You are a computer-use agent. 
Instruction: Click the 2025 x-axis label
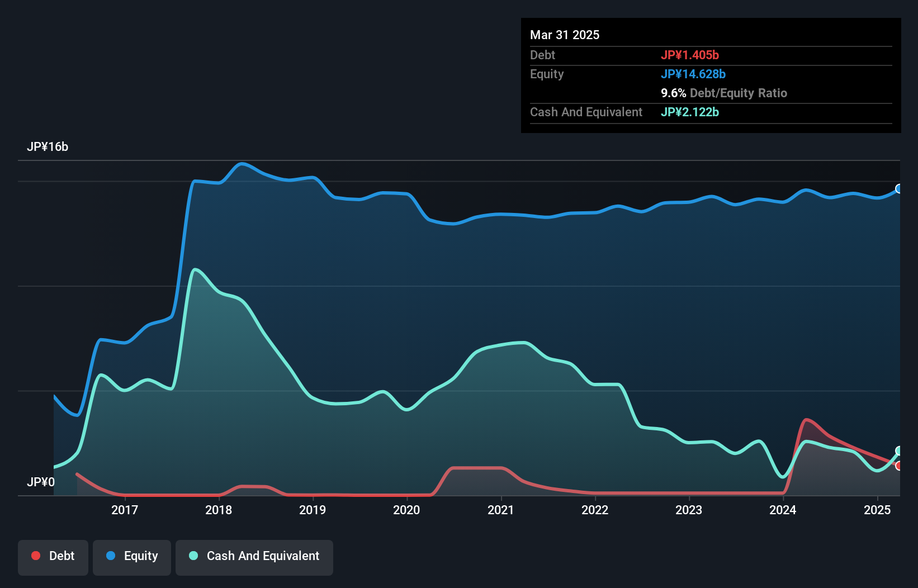pos(877,510)
